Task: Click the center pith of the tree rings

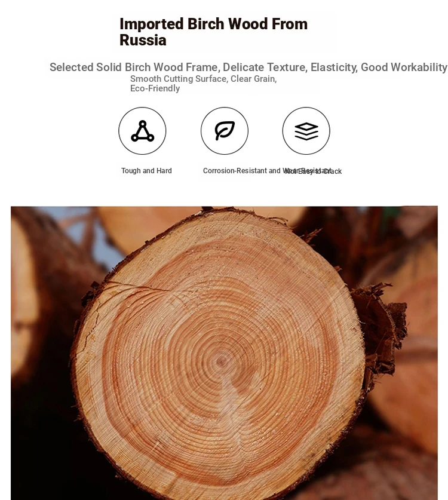Action: [x=222, y=361]
